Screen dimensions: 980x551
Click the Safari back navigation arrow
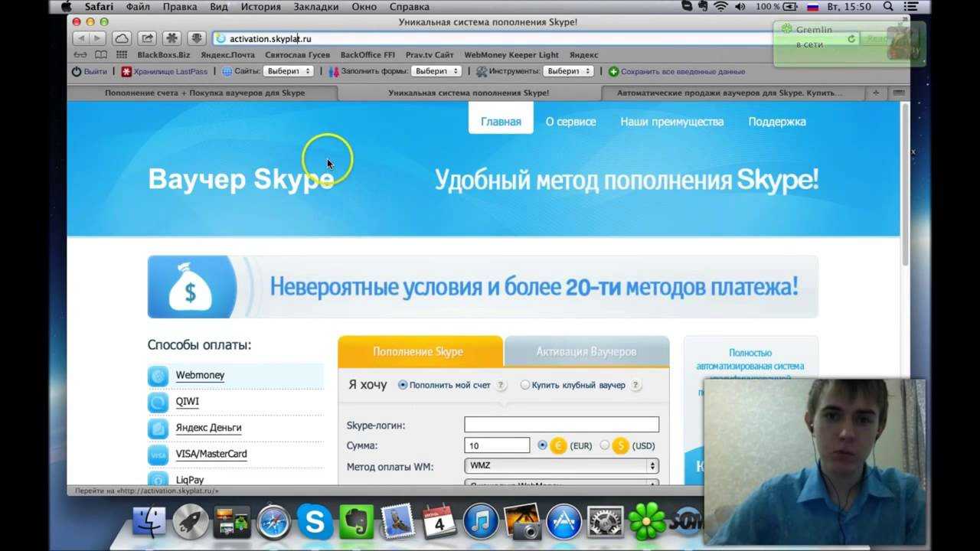click(x=80, y=38)
